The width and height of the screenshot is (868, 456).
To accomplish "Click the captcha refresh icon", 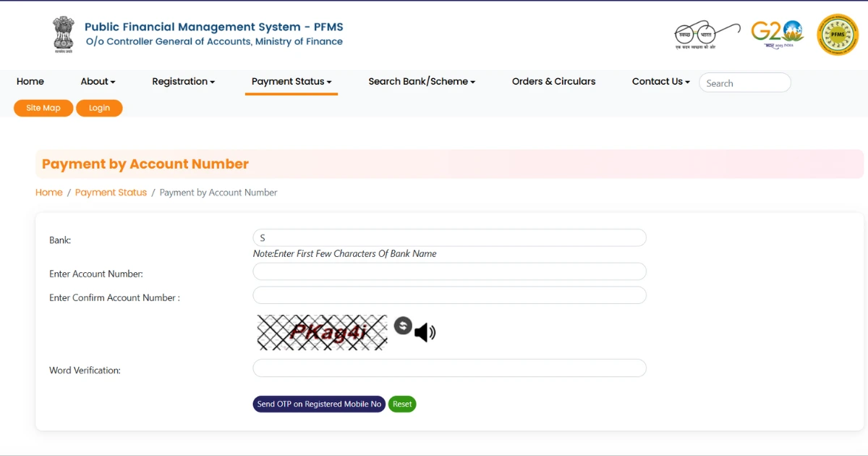I will point(403,326).
